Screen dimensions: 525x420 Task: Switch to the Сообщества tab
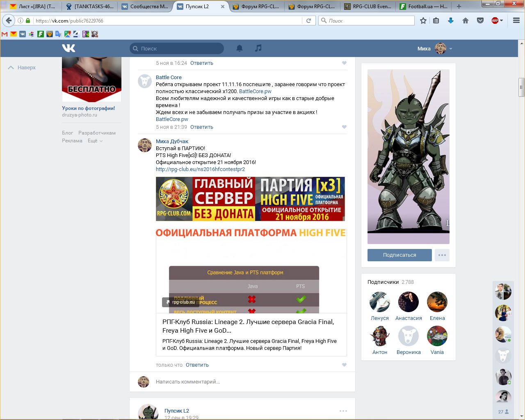(x=145, y=6)
